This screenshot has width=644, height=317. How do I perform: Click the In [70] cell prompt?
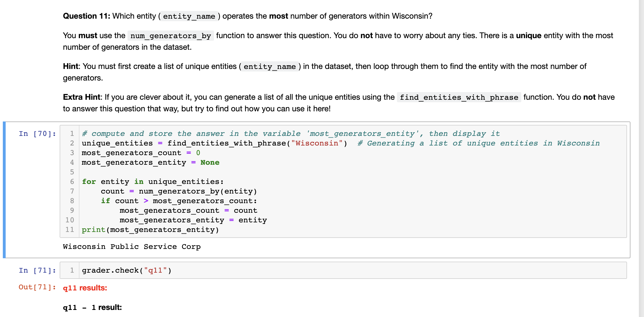tap(37, 134)
